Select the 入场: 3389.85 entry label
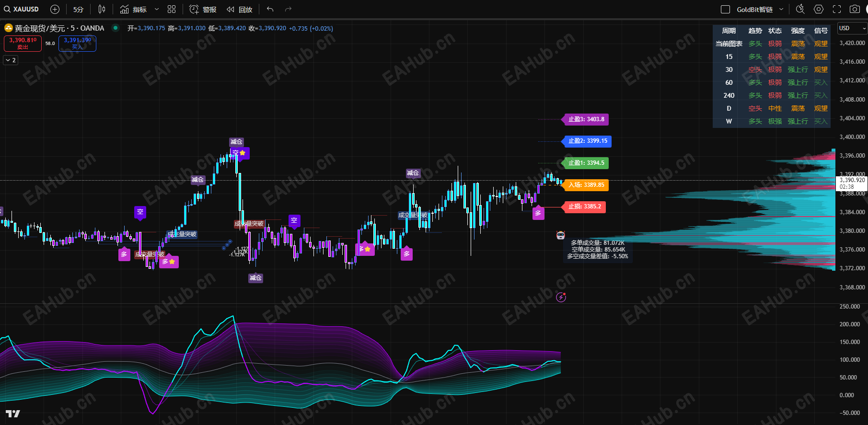The height and width of the screenshot is (425, 868). pos(586,185)
